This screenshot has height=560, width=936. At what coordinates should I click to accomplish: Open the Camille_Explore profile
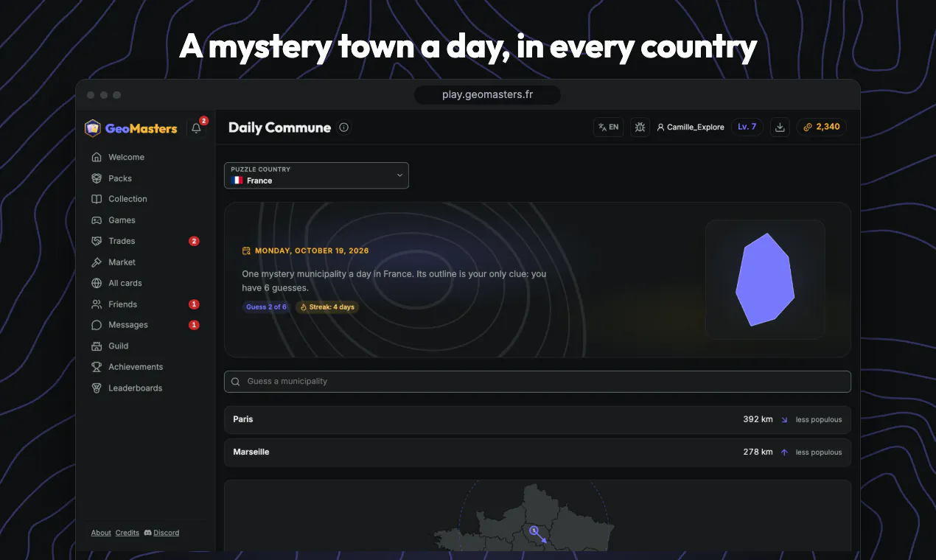pos(691,127)
